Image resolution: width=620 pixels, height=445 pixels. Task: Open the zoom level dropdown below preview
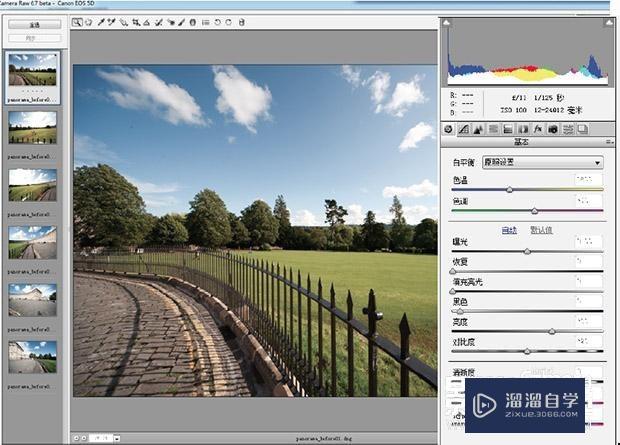pyautogui.click(x=117, y=438)
